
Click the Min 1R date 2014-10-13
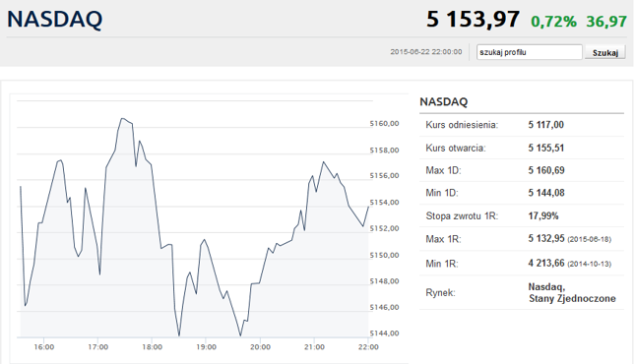point(590,264)
